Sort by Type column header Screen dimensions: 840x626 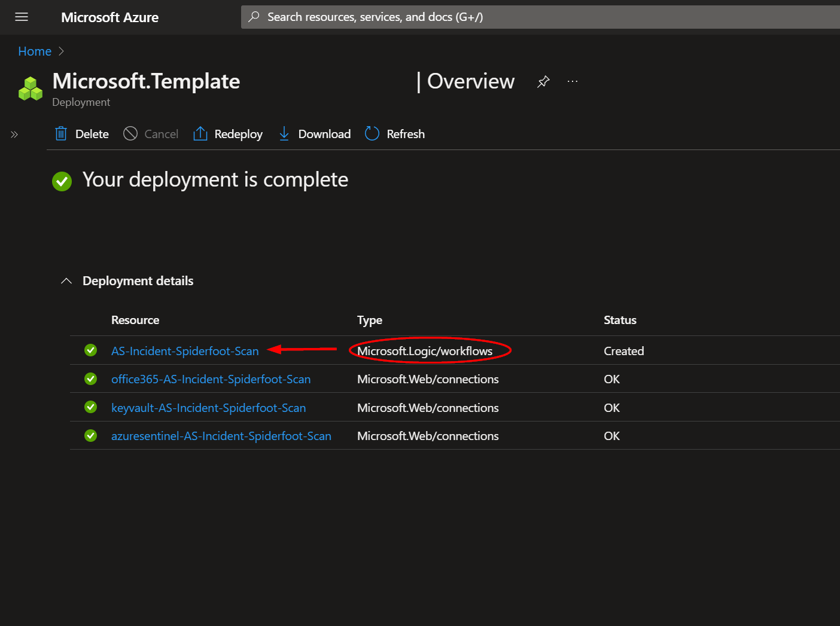pyautogui.click(x=370, y=320)
